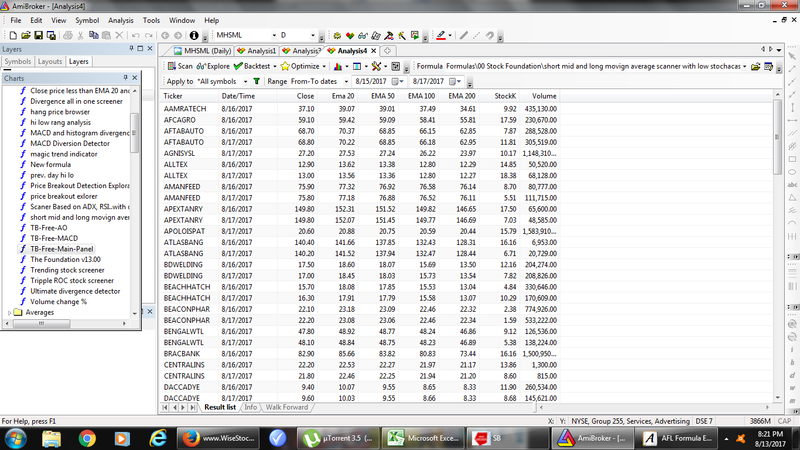Image resolution: width=800 pixels, height=450 pixels.
Task: Click the red line color pen icon
Action: (441, 35)
